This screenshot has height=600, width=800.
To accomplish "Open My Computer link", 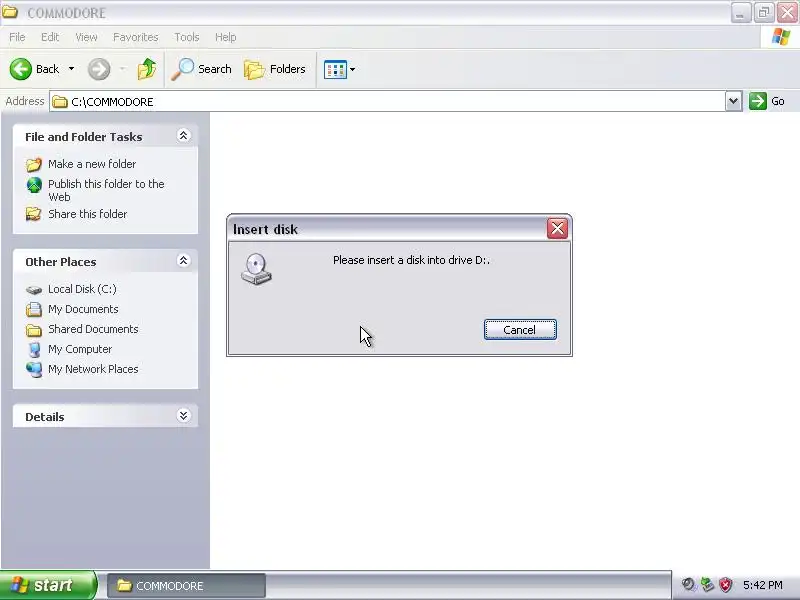I will click(80, 349).
